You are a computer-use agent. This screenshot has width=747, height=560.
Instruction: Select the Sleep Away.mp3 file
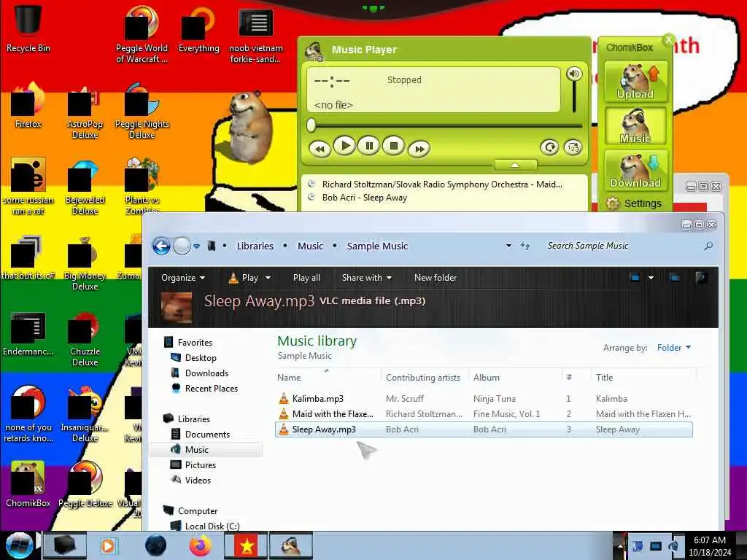tap(484, 429)
